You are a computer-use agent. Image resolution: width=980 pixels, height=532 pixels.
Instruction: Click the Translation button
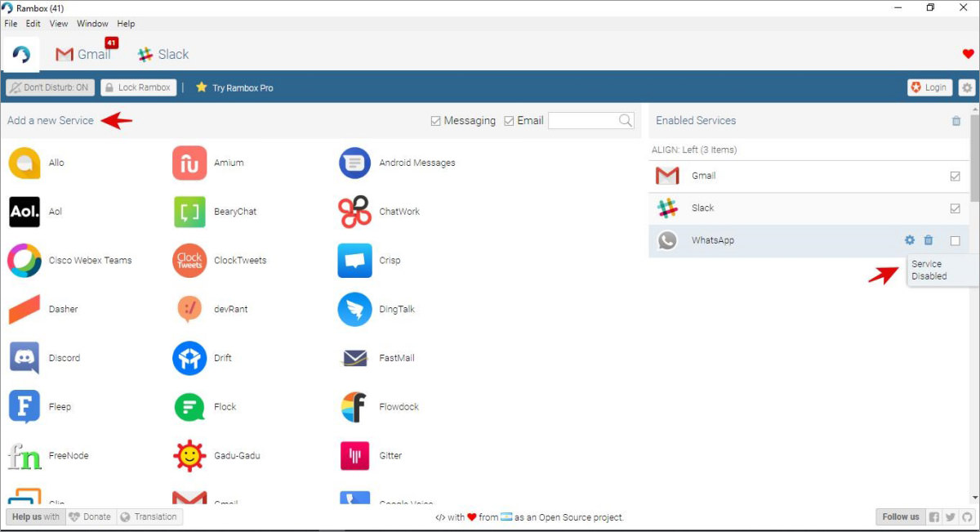pyautogui.click(x=149, y=516)
